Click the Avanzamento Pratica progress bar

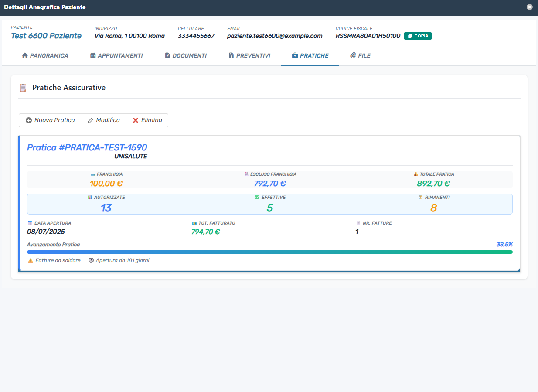click(269, 252)
